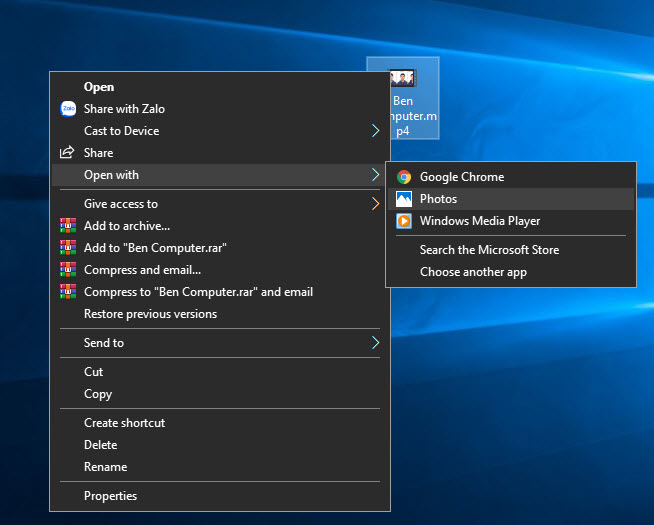Click the Photos app icon
The image size is (654, 525).
tap(404, 199)
